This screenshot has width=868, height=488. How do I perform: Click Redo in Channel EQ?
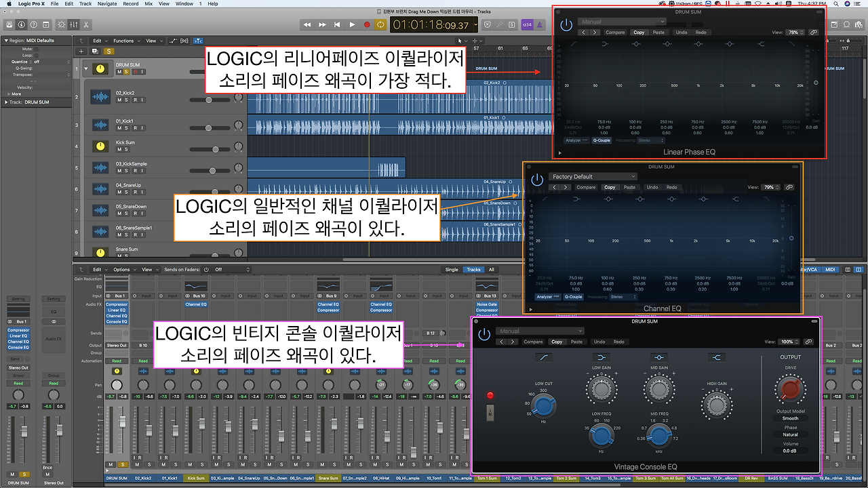pos(671,187)
